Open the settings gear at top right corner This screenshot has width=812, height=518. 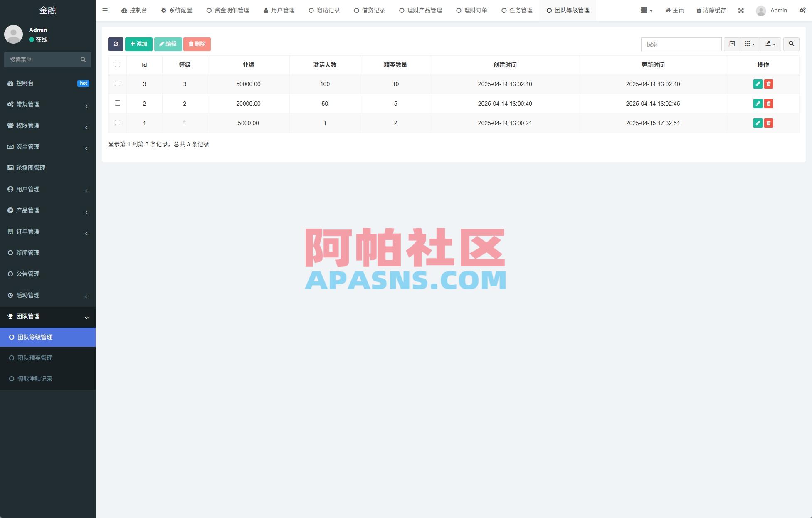click(x=803, y=10)
